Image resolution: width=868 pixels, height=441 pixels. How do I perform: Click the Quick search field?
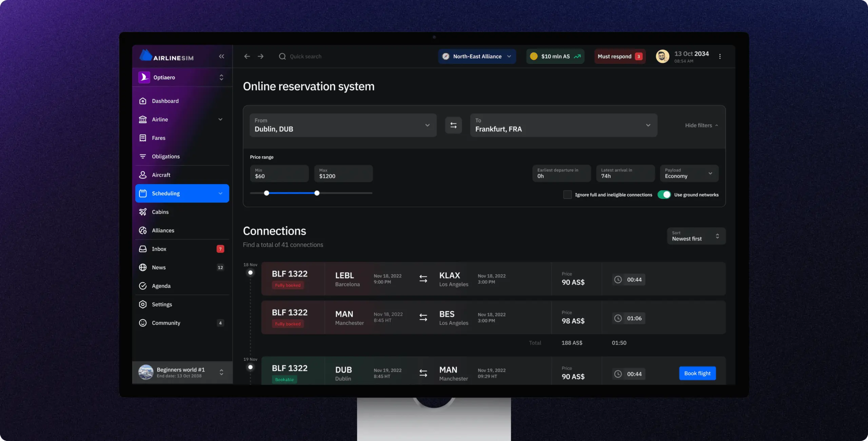click(x=305, y=57)
